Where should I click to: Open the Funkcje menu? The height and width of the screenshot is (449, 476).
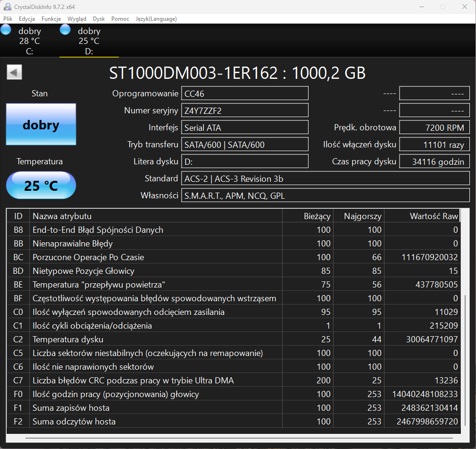coord(51,19)
